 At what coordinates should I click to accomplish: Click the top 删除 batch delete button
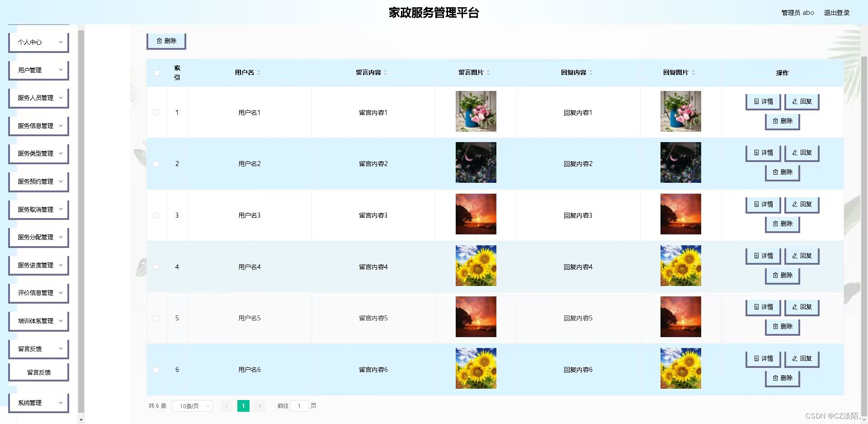point(166,41)
